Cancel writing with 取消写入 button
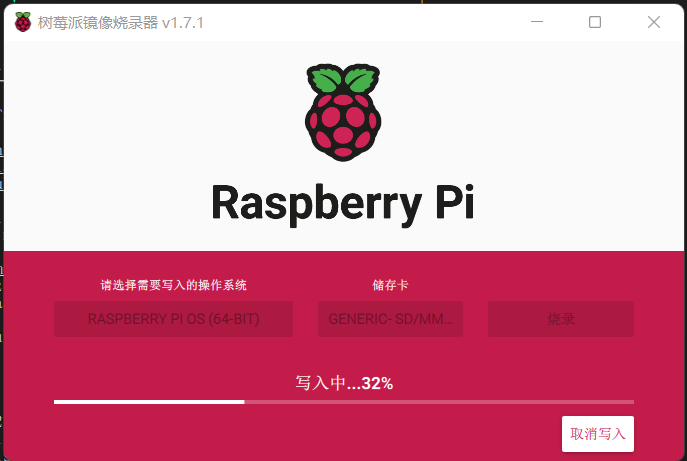Screen dimensions: 687x461 coord(598,434)
